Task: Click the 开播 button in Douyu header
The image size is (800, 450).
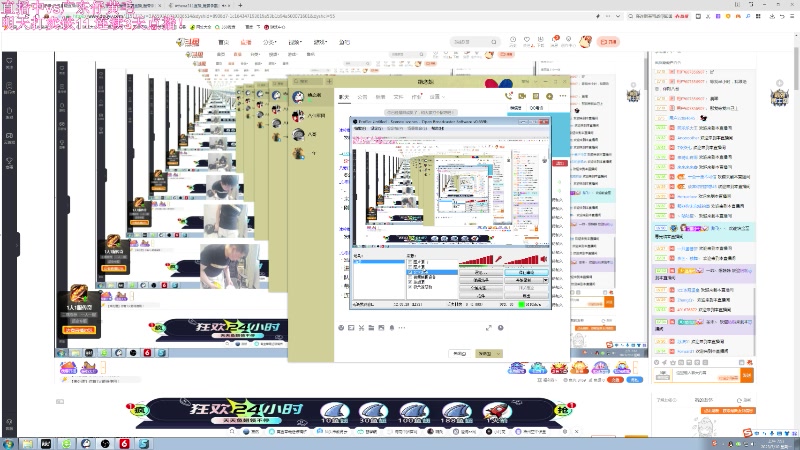Action: click(609, 42)
